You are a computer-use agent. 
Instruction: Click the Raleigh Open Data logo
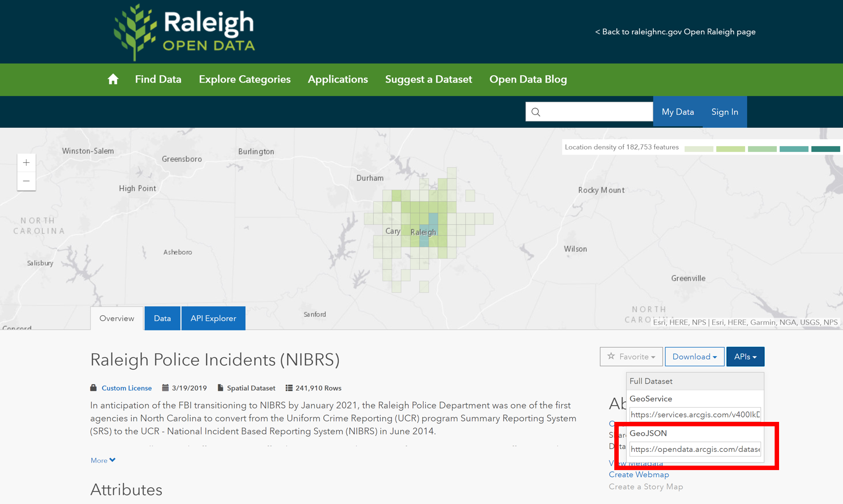(184, 32)
